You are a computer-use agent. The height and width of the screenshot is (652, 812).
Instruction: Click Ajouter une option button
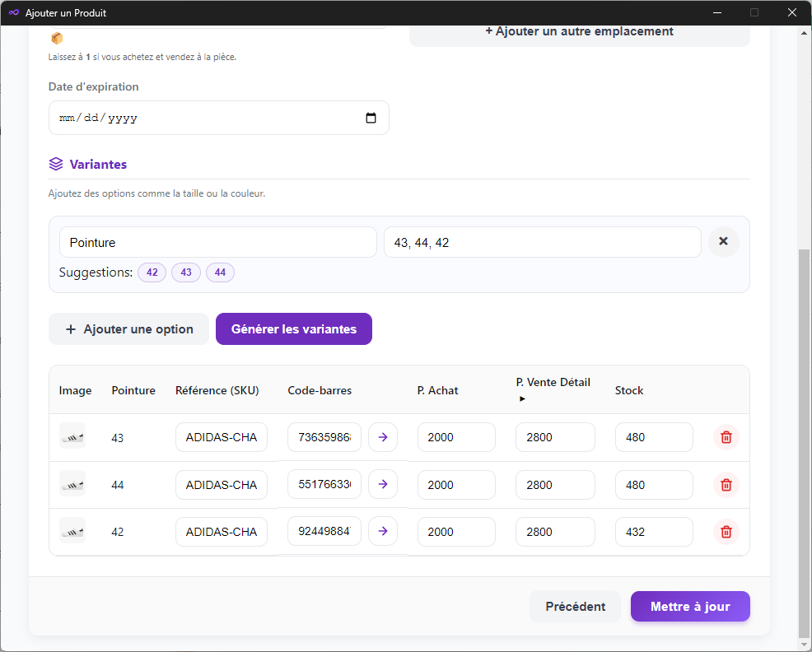tap(128, 328)
